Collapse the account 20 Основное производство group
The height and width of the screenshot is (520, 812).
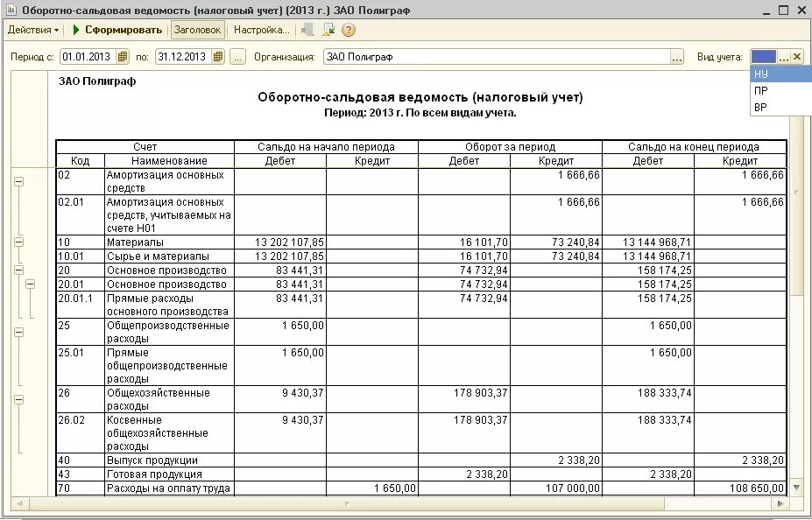[x=18, y=271]
